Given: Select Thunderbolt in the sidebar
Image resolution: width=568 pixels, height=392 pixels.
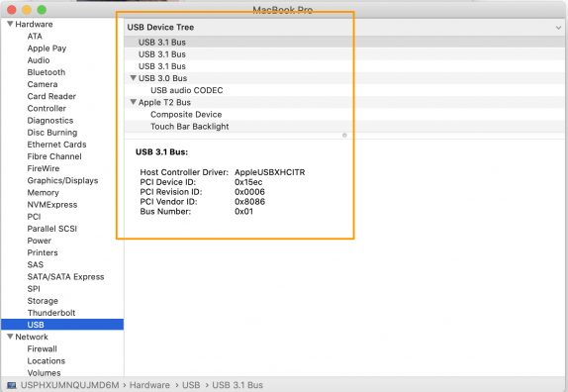Looking at the screenshot, I should 51,313.
